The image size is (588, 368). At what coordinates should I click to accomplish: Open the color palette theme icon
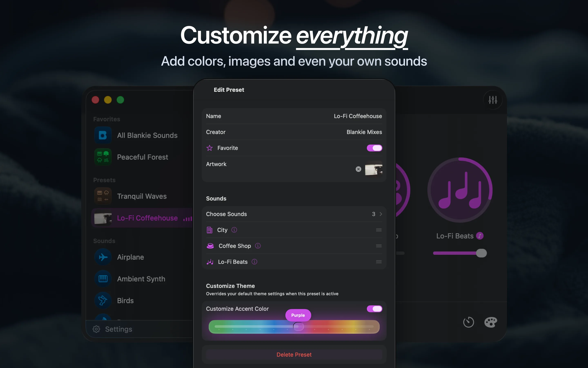coord(491,322)
